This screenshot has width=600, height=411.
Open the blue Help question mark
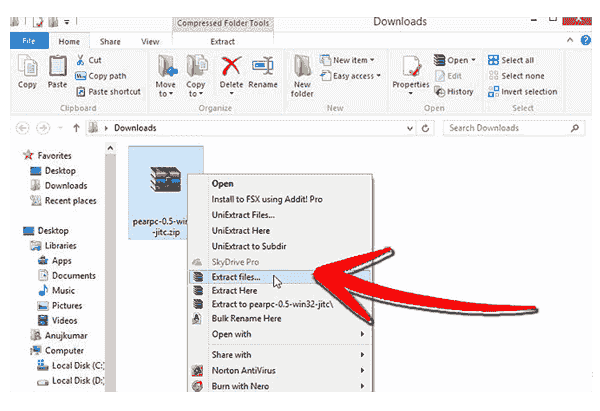click(x=585, y=40)
